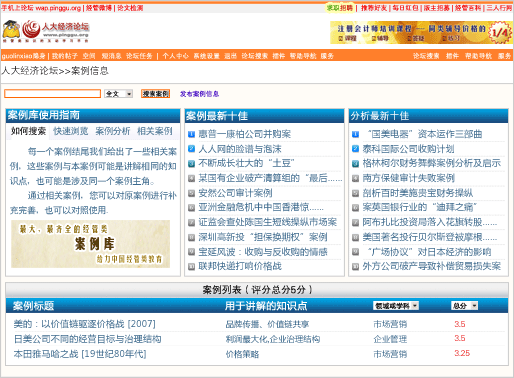
Task: Open the 总分 sort dropdown
Action: click(x=464, y=306)
